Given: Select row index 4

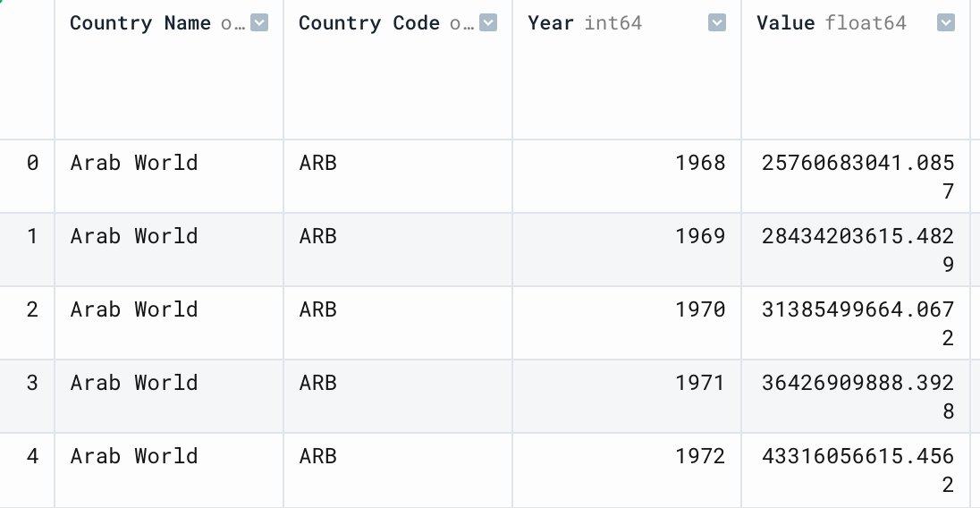Looking at the screenshot, I should coord(27,470).
